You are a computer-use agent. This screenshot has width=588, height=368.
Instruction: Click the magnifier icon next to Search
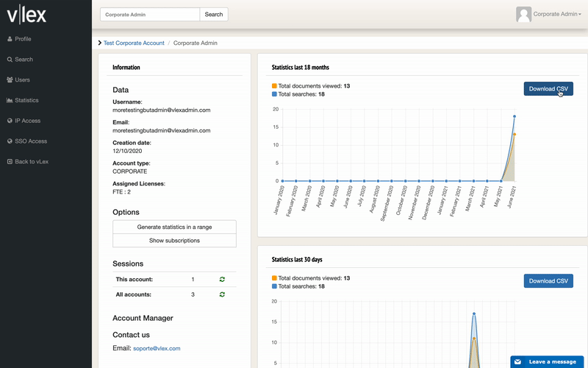coord(10,60)
